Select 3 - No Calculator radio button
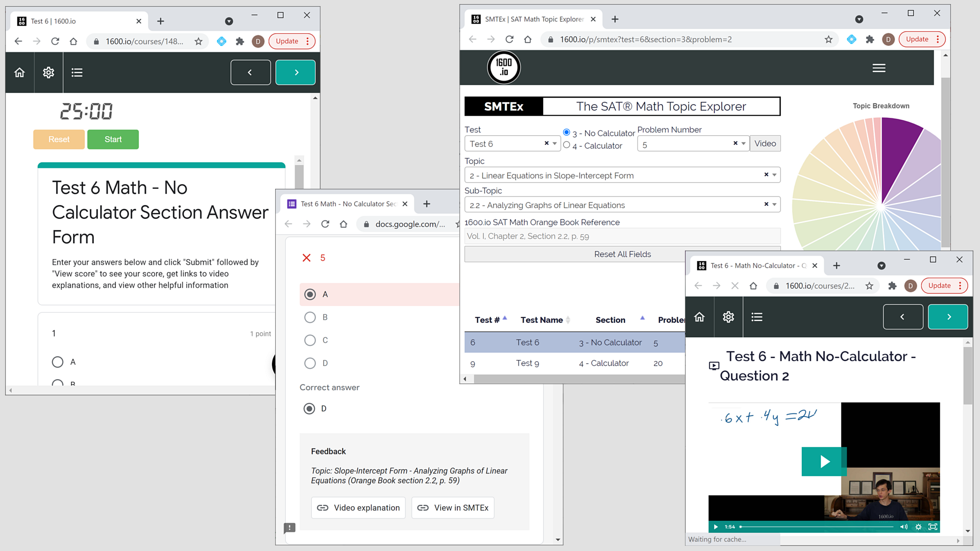The image size is (980, 551). point(567,132)
